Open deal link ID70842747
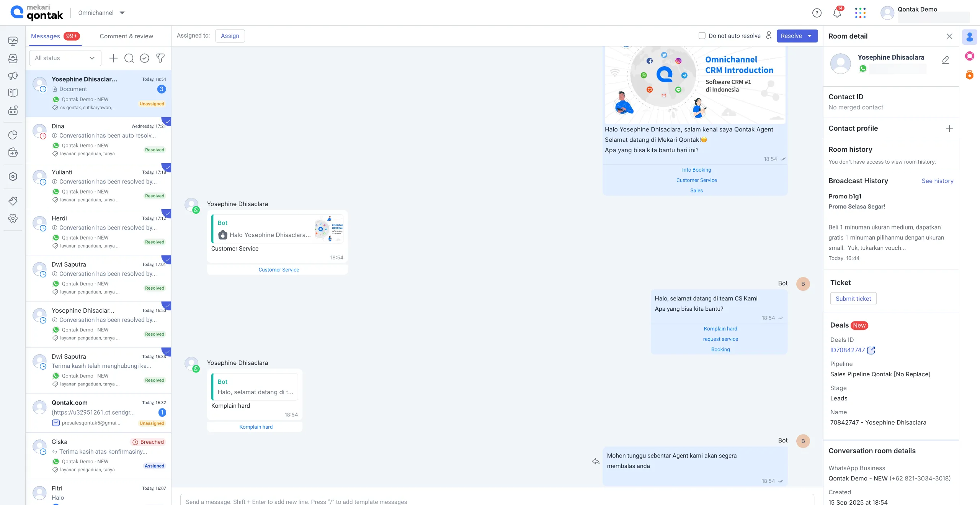The height and width of the screenshot is (505, 980). pyautogui.click(x=848, y=350)
